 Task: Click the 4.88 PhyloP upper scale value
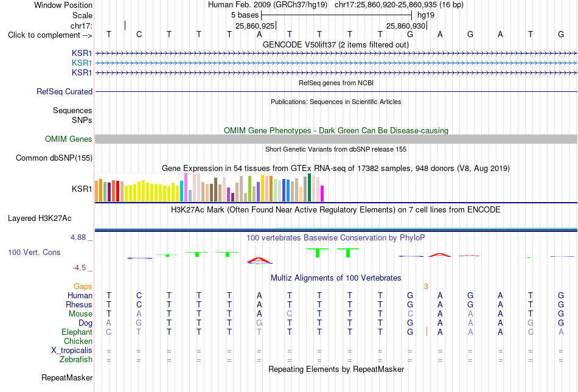78,237
